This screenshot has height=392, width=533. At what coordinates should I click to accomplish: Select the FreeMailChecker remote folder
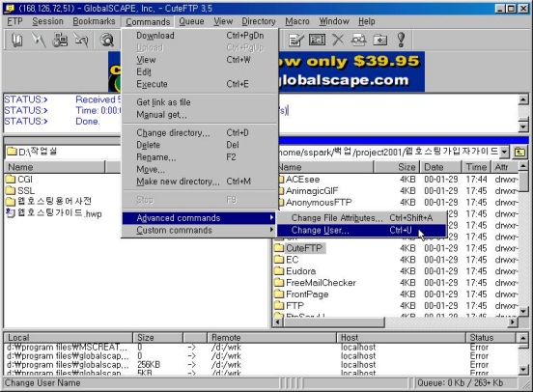tap(315, 283)
